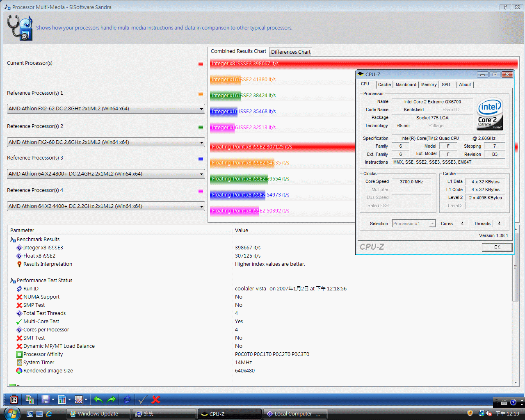Click the red Current Processor color marker
The image size is (525, 420).
[201, 64]
